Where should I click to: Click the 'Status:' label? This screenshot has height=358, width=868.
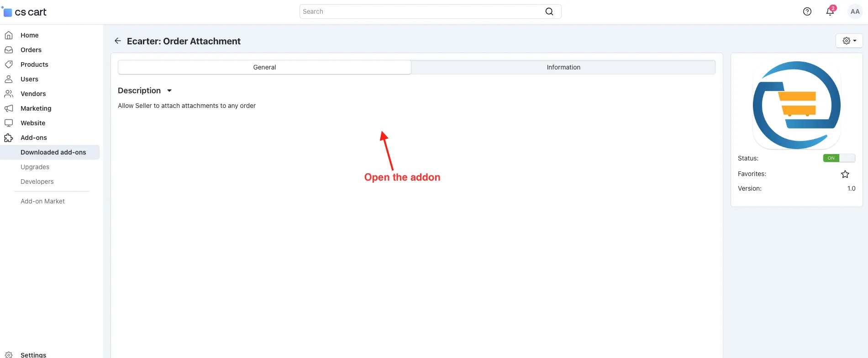(748, 158)
